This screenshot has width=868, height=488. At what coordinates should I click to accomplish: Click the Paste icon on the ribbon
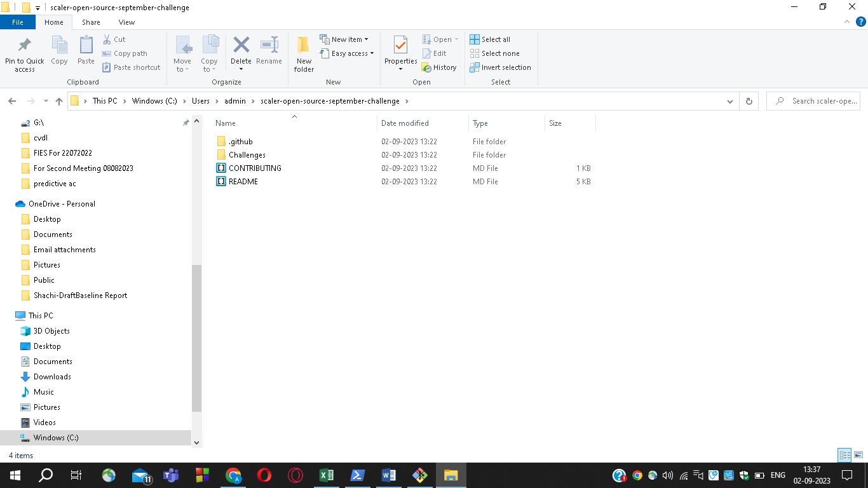[x=85, y=51]
